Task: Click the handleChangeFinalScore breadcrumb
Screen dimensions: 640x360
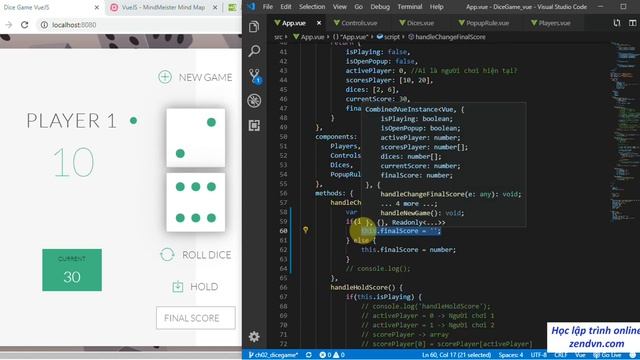Action: [x=447, y=37]
